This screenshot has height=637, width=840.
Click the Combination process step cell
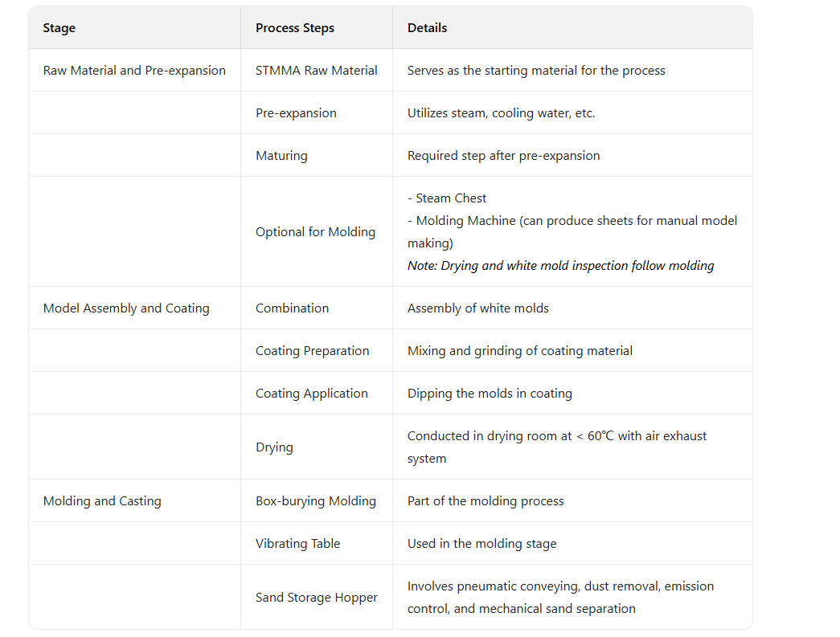pos(292,308)
